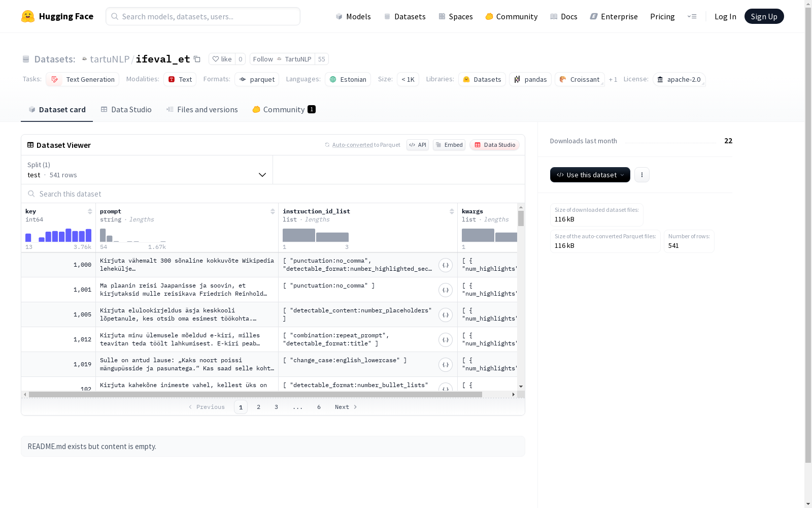
Task: Click the prompt lengths histogram
Action: coord(133,235)
